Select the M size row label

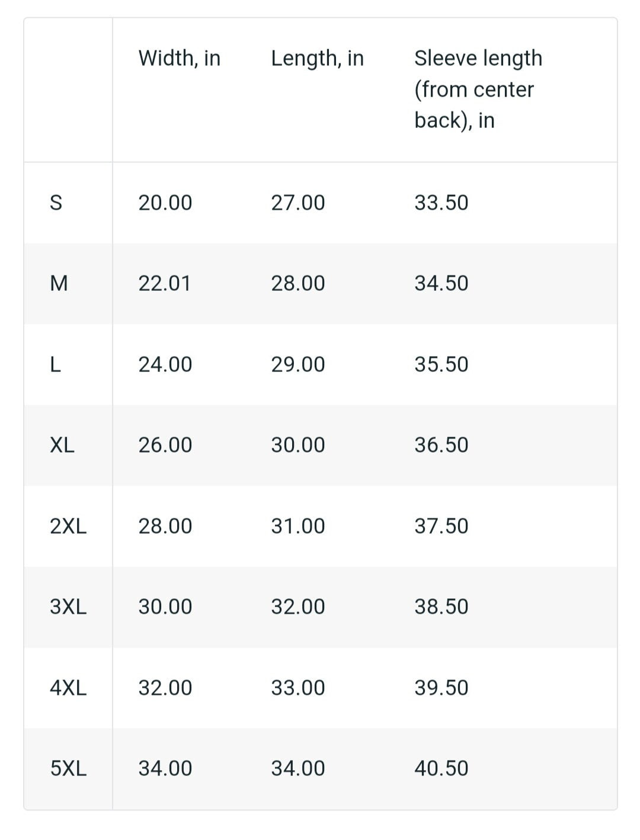[x=59, y=283]
